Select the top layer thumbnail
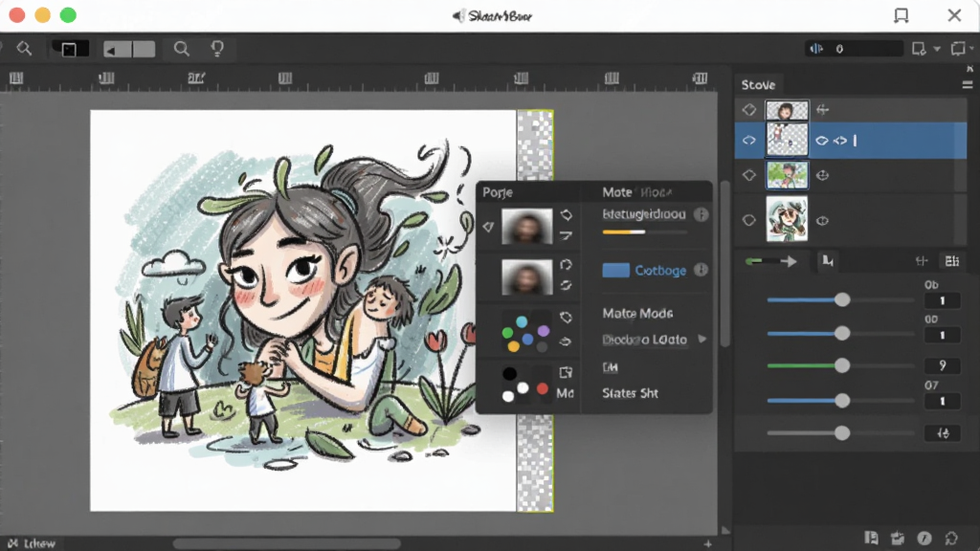Image resolution: width=980 pixels, height=551 pixels. (x=787, y=110)
